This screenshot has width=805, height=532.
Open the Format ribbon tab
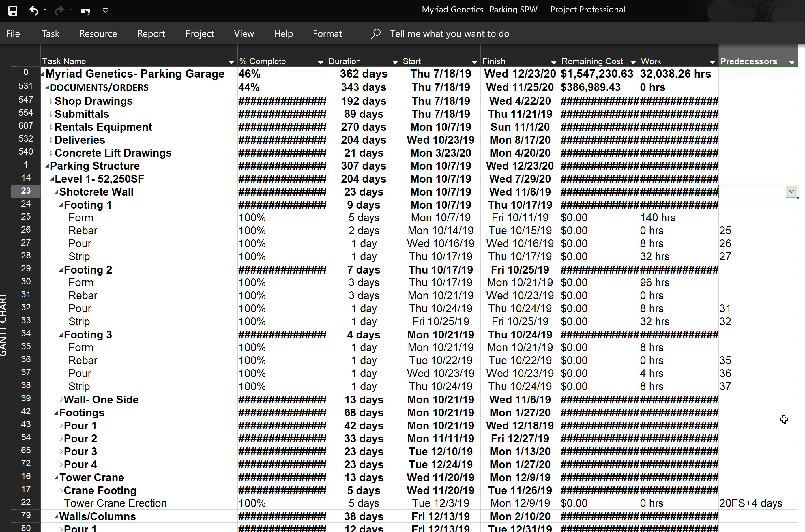(x=327, y=33)
